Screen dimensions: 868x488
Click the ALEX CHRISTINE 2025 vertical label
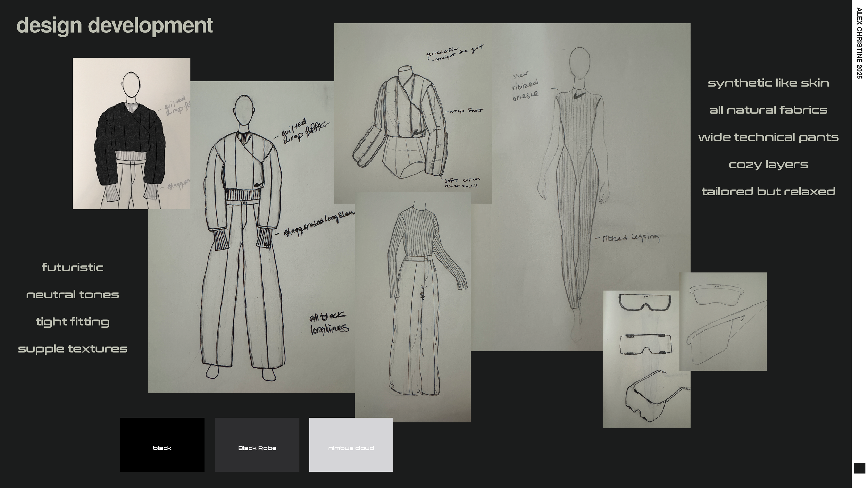click(x=859, y=43)
